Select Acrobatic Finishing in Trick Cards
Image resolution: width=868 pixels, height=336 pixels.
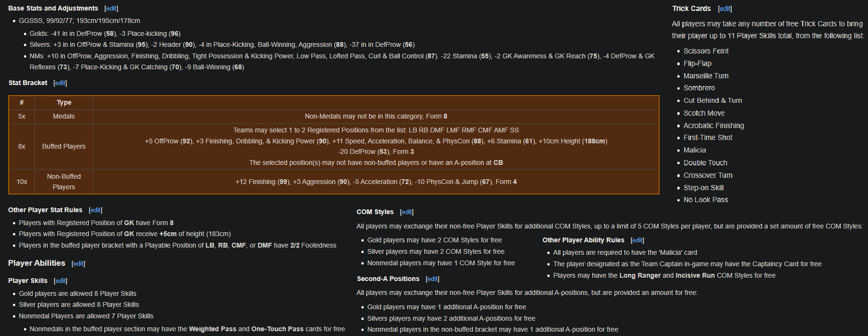(714, 126)
